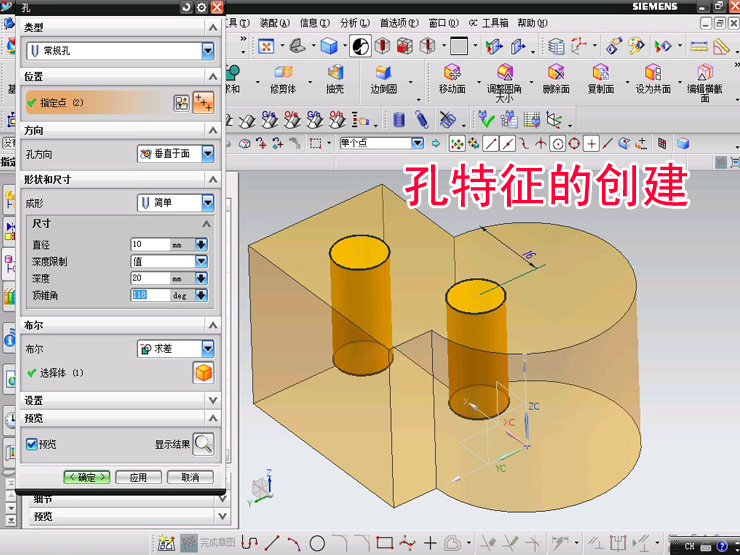
Task: Click the 修剪体 (Trim Body) icon
Action: [x=283, y=75]
